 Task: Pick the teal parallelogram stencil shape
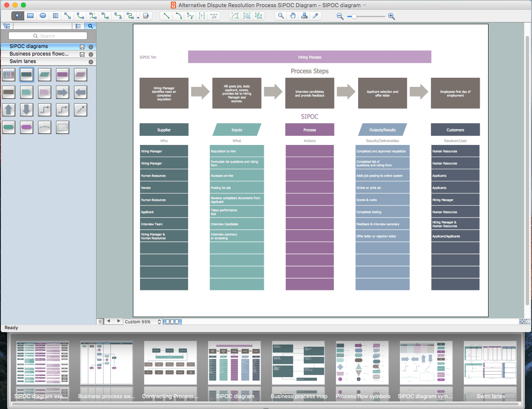pyautogui.click(x=45, y=75)
